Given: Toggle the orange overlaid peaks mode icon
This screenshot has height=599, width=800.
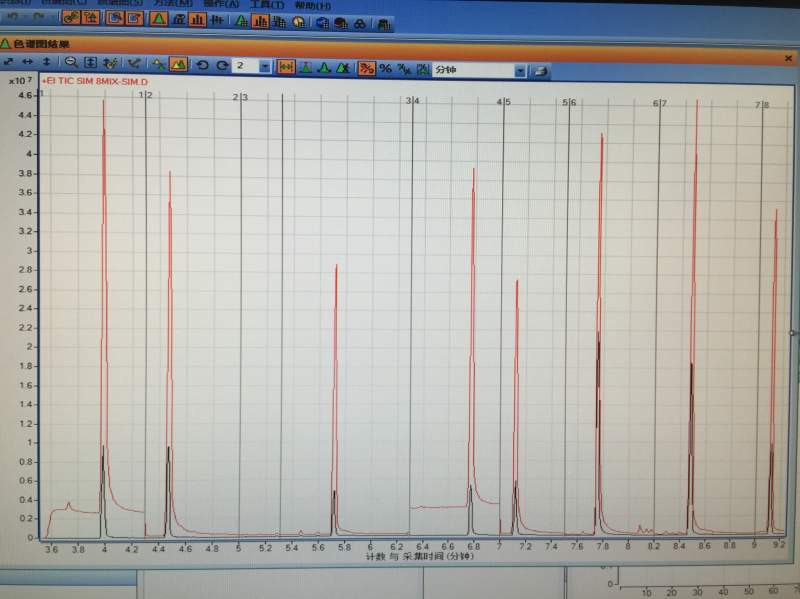Looking at the screenshot, I should coord(178,64).
